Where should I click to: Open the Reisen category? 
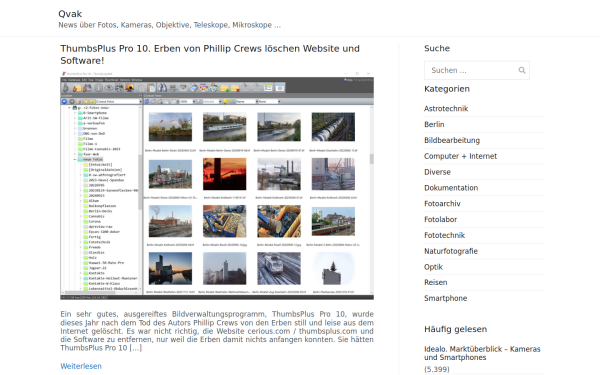coord(435,282)
